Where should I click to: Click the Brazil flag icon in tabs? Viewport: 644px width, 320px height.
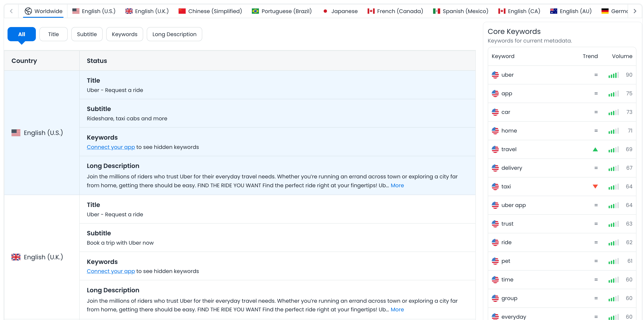pyautogui.click(x=255, y=11)
